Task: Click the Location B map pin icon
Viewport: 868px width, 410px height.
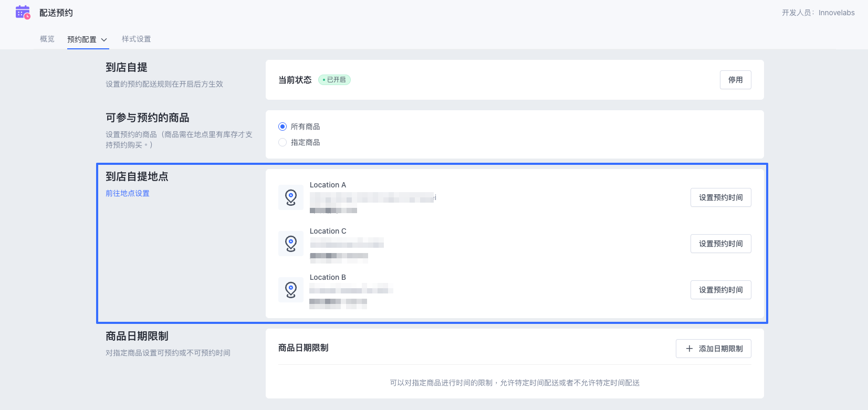Action: [291, 290]
